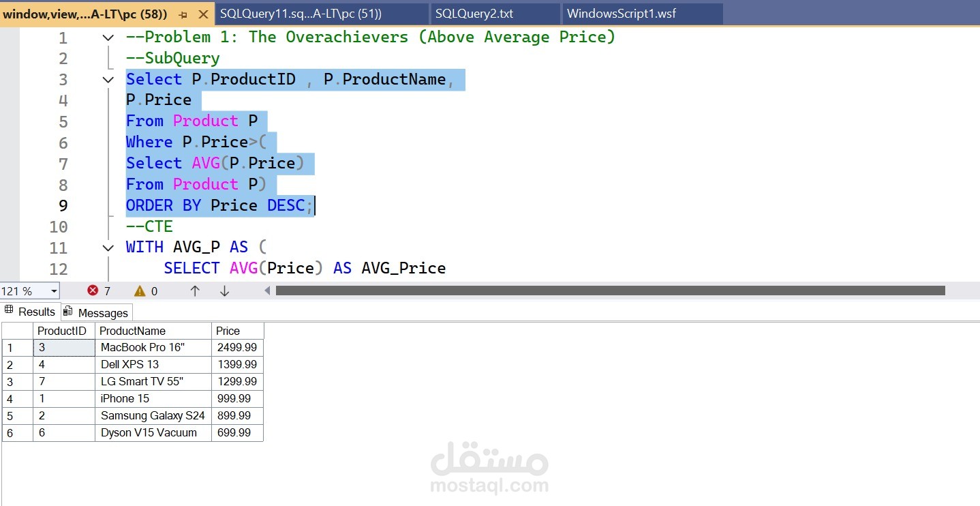Viewport: 980px width, 506px height.
Task: Click ProductID cell '6' in Dyson V15 row
Action: pos(64,433)
